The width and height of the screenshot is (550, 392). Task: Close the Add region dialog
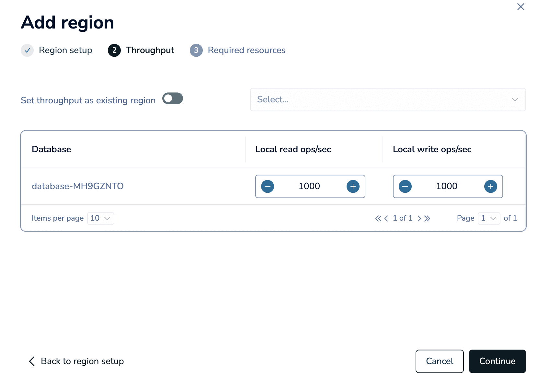[x=521, y=7]
